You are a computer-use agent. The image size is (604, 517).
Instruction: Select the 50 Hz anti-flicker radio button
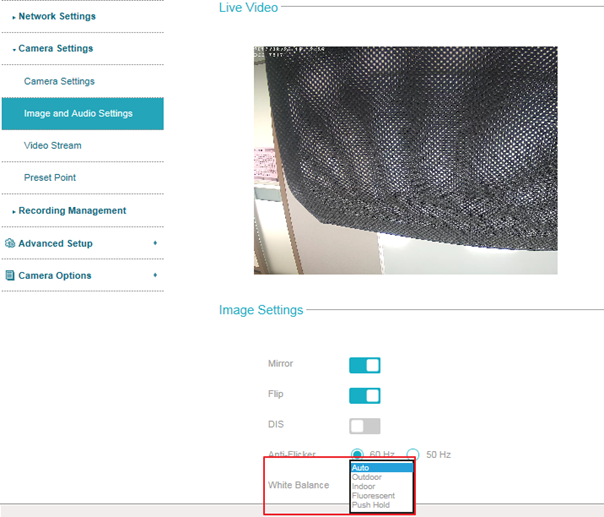pyautogui.click(x=413, y=454)
